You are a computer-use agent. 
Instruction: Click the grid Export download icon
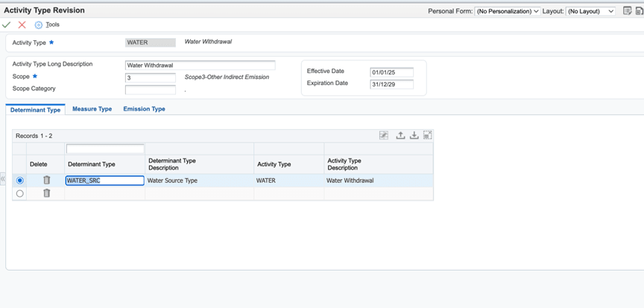pos(414,135)
